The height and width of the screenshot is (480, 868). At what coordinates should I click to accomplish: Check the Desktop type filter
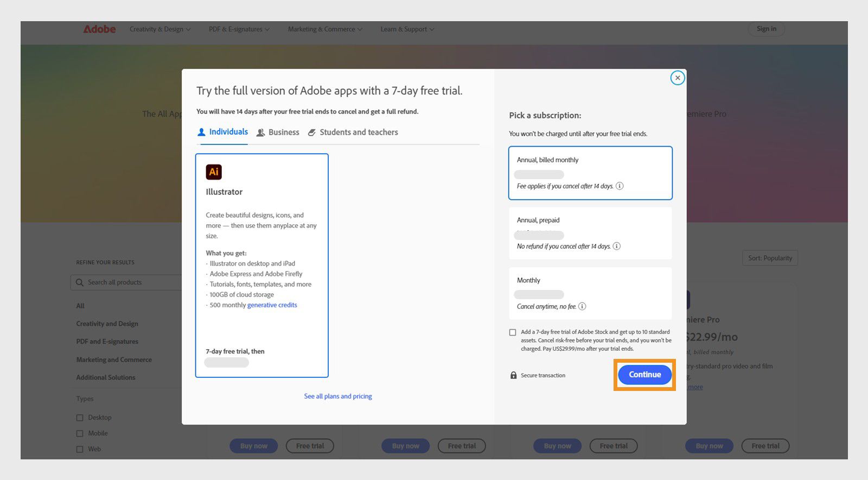click(80, 418)
